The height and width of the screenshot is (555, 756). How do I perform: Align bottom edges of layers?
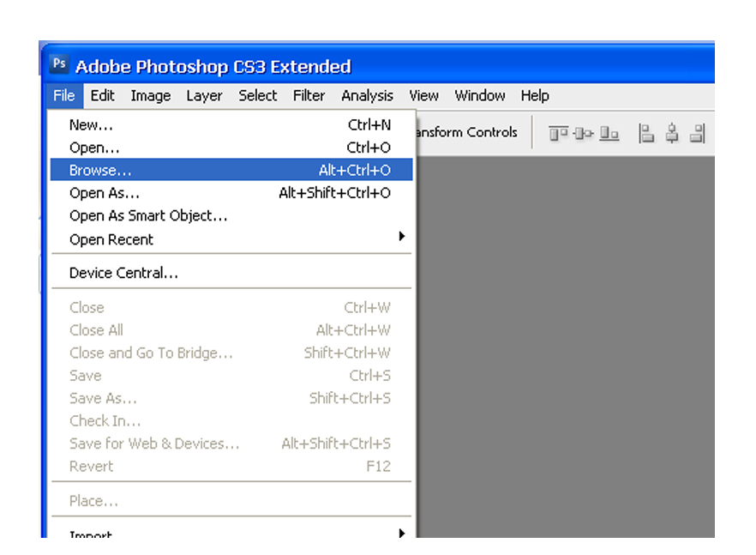pyautogui.click(x=609, y=133)
